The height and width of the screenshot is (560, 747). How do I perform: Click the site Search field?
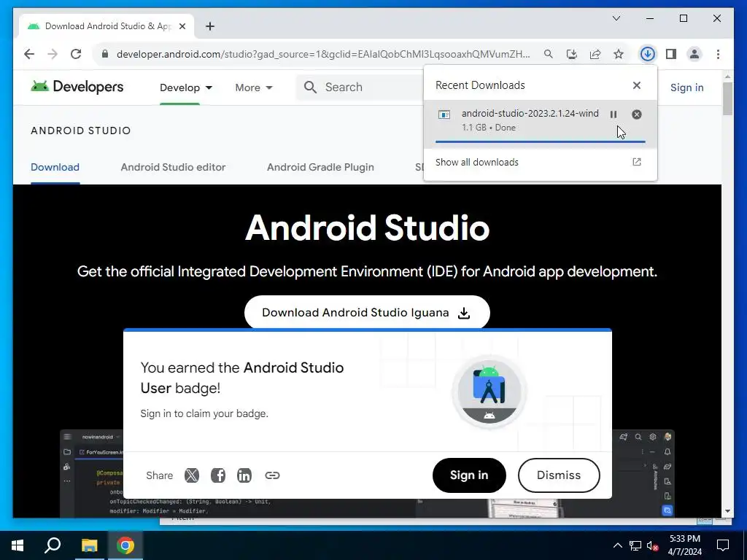tap(360, 87)
